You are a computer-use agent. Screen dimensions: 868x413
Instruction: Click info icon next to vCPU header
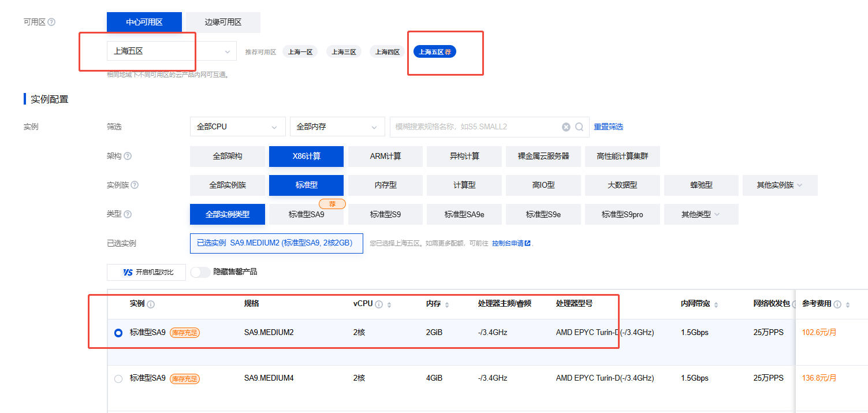(x=379, y=304)
